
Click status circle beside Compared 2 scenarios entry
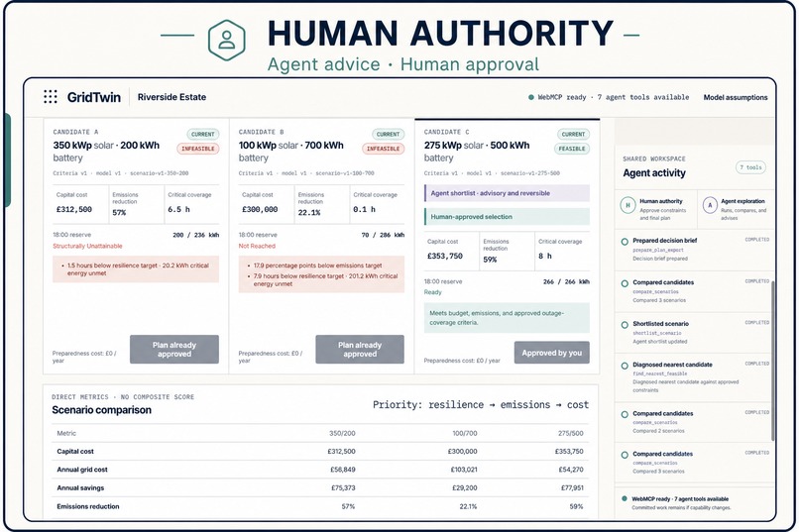[625, 414]
